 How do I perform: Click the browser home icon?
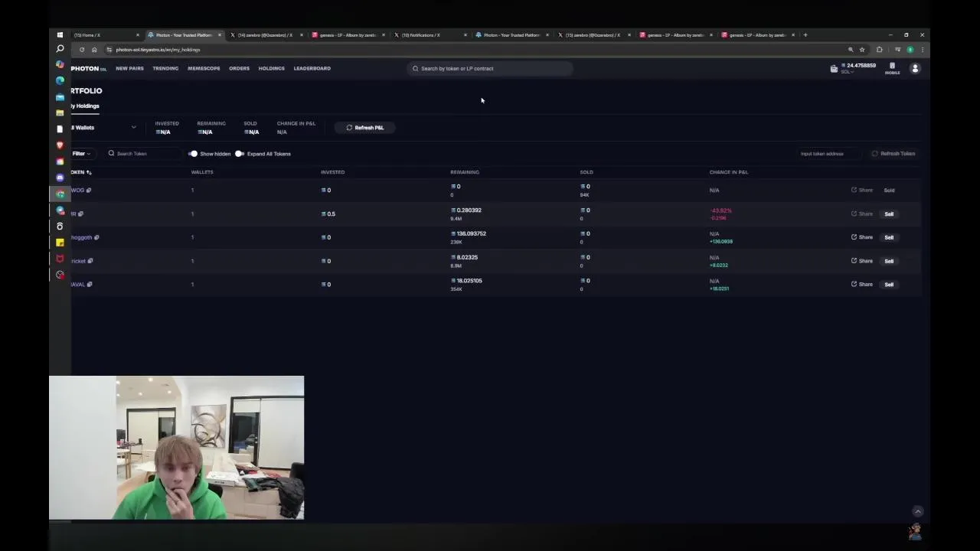pos(94,50)
